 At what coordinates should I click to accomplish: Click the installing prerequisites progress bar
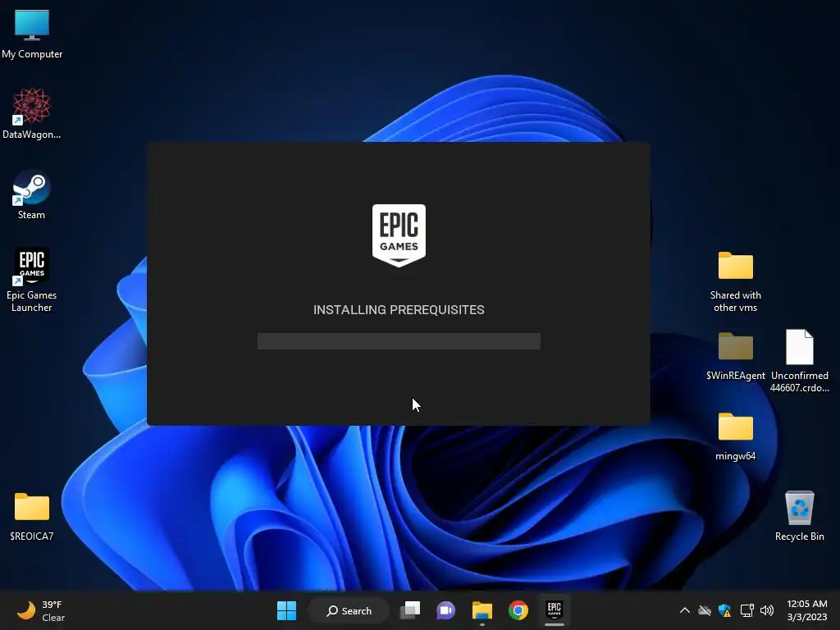(x=399, y=341)
